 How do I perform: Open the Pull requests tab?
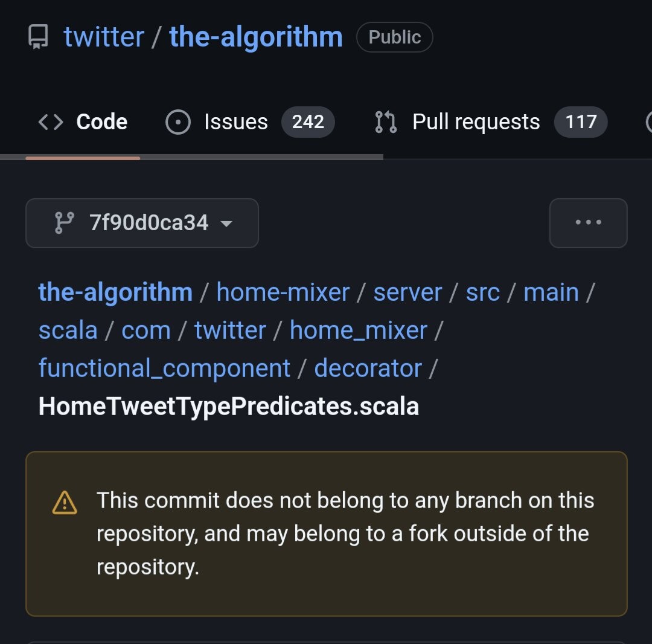(476, 122)
